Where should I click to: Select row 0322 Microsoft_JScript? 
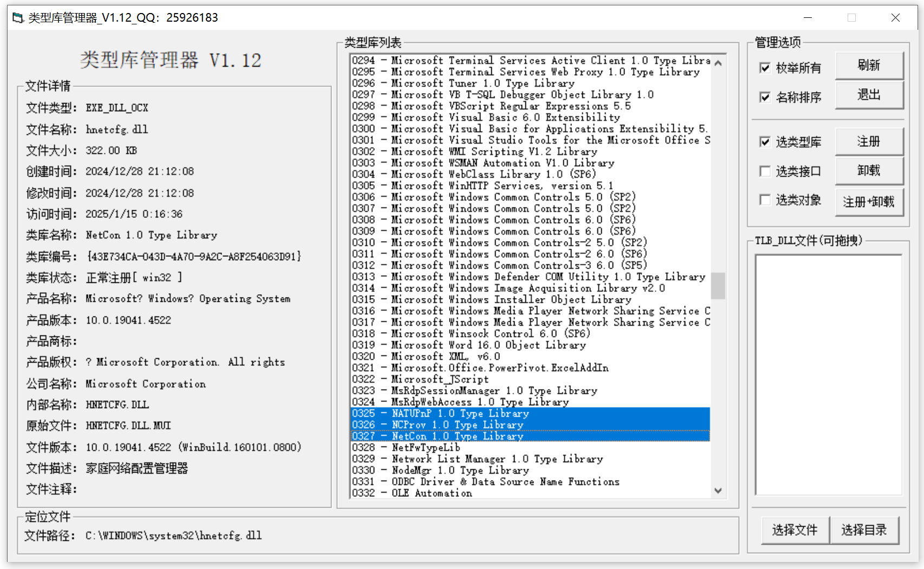[x=530, y=379]
